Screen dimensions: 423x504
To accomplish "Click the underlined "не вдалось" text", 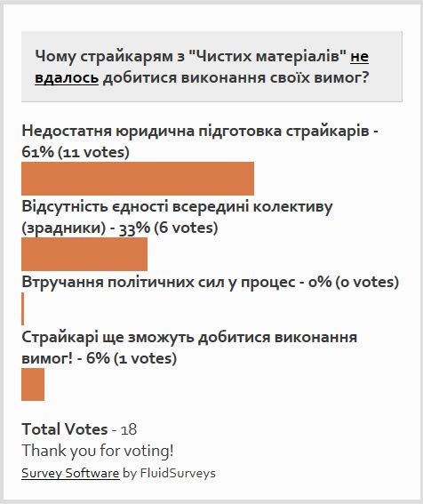I will coord(202,67).
